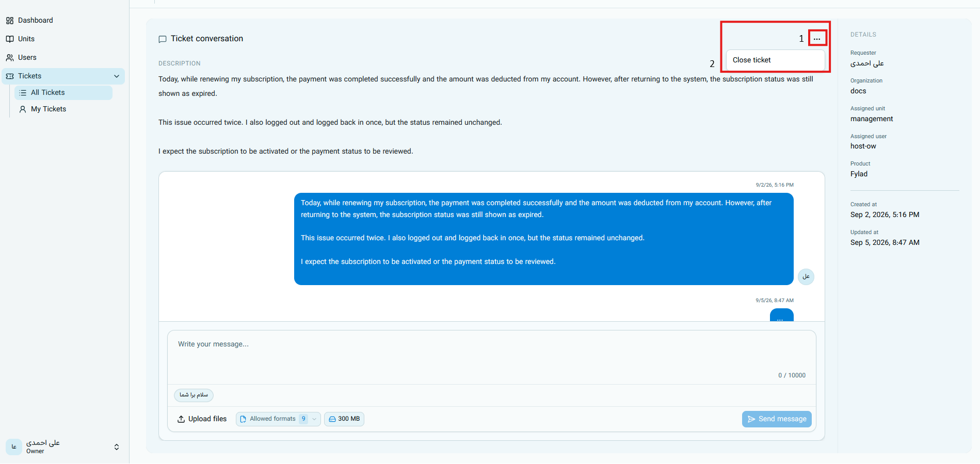Click the blue first message bubble
The height and width of the screenshot is (464, 980).
[543, 239]
